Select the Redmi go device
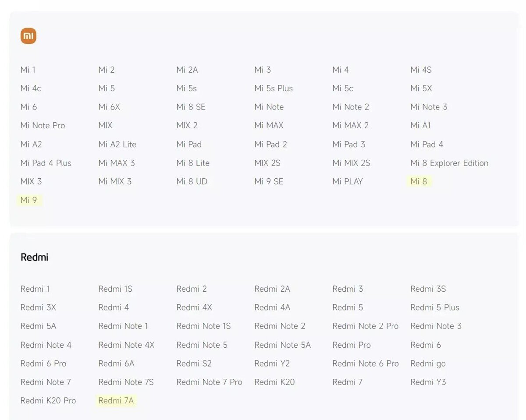This screenshot has width=526, height=420. pos(428,364)
